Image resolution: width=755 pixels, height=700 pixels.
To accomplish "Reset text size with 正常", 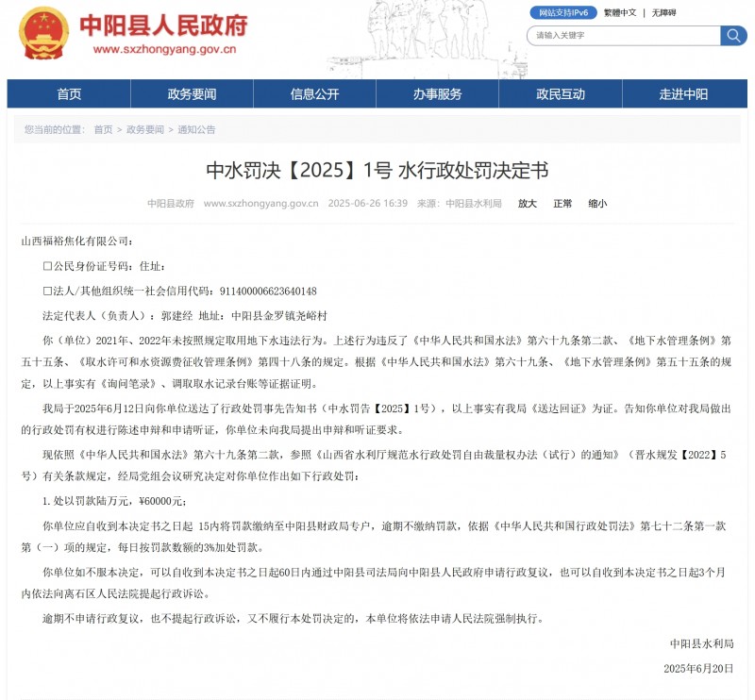I will [x=562, y=202].
